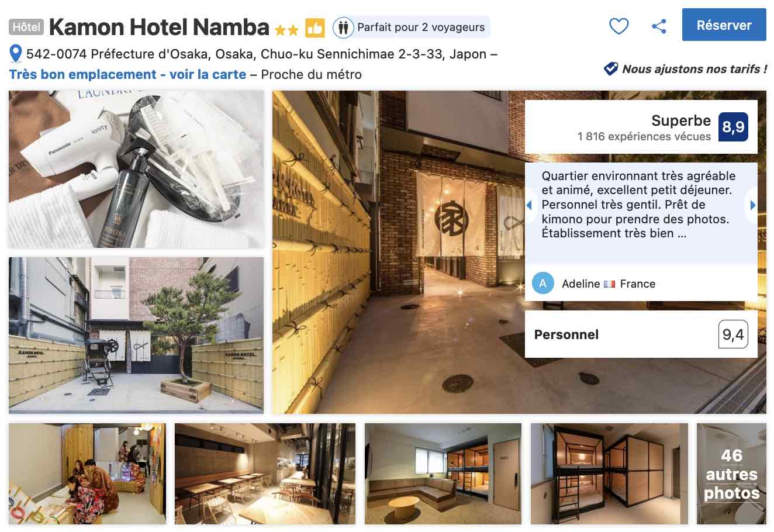
Task: Save hotel with the heart icon
Action: [x=618, y=26]
